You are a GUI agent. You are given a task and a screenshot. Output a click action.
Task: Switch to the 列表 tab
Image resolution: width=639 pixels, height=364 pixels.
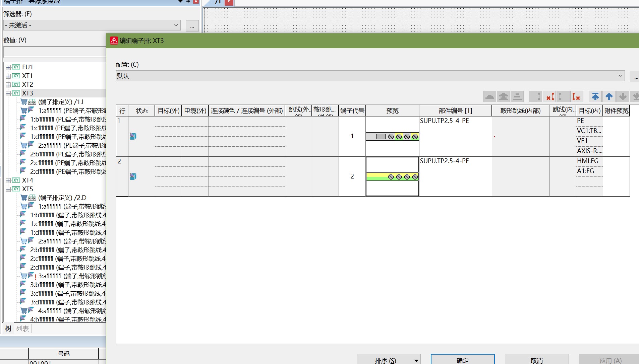pos(22,329)
